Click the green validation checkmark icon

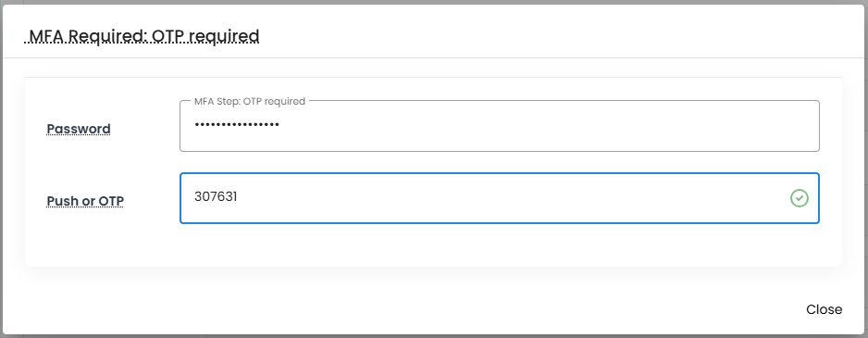pos(799,198)
